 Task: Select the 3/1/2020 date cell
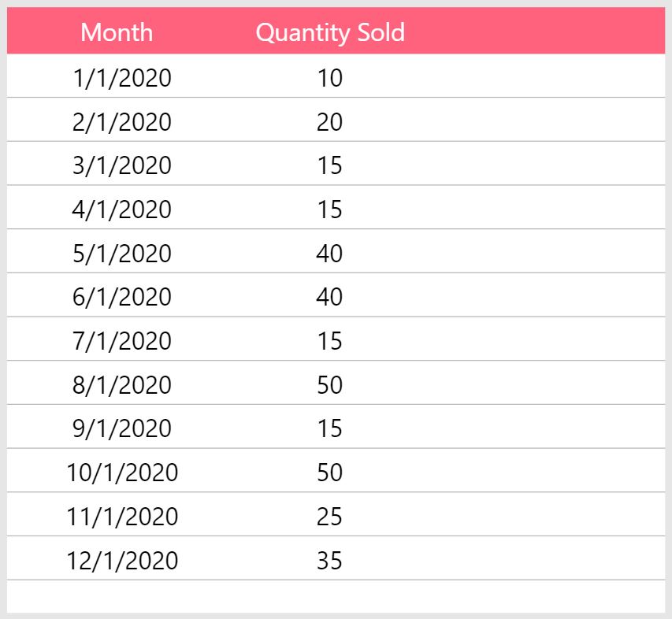[x=122, y=165]
